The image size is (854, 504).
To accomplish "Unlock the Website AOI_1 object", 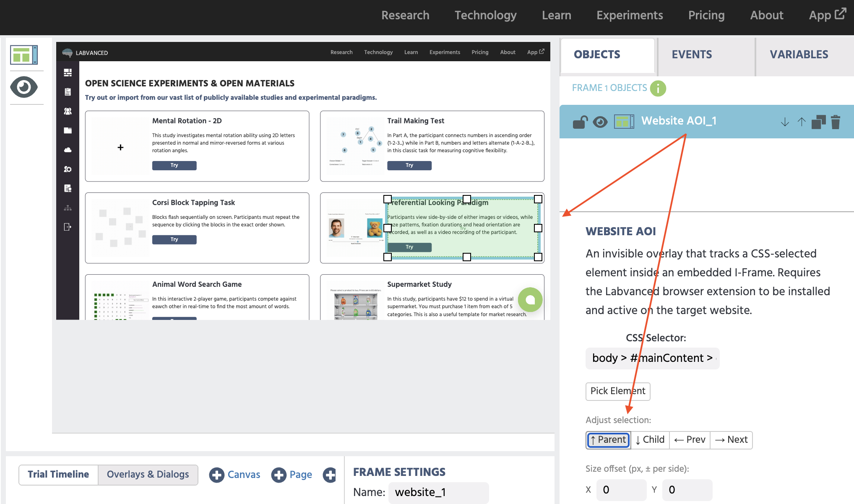I will [581, 122].
